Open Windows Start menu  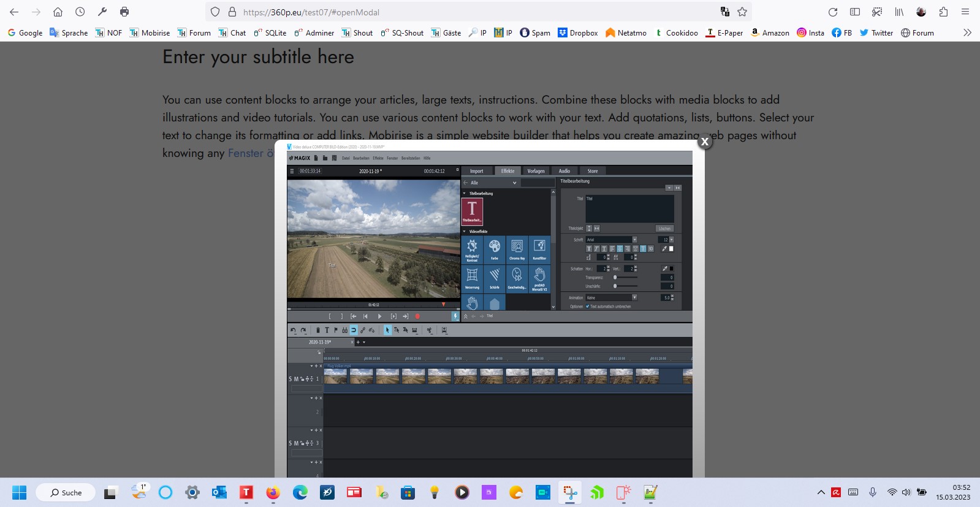[x=20, y=492]
